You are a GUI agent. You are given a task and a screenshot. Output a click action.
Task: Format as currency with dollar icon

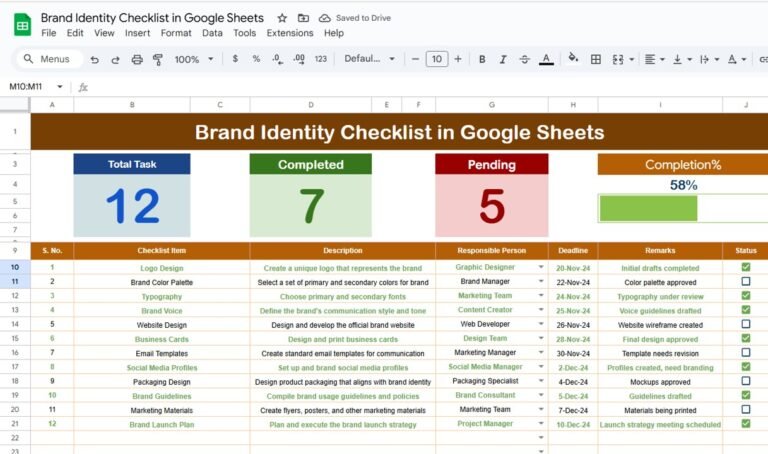click(x=236, y=59)
